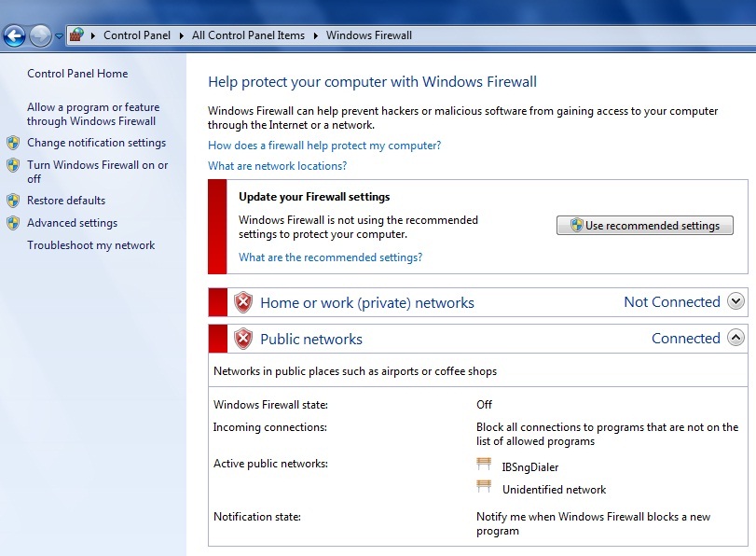The width and height of the screenshot is (756, 556).
Task: Click bench icon next to IBSngDialer
Action: point(484,464)
